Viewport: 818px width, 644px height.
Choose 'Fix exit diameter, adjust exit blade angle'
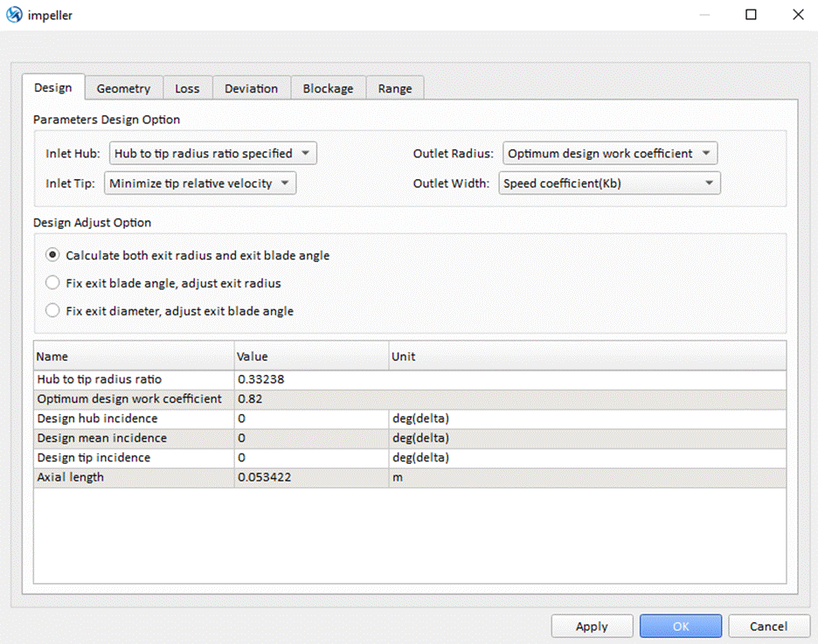pyautogui.click(x=52, y=311)
